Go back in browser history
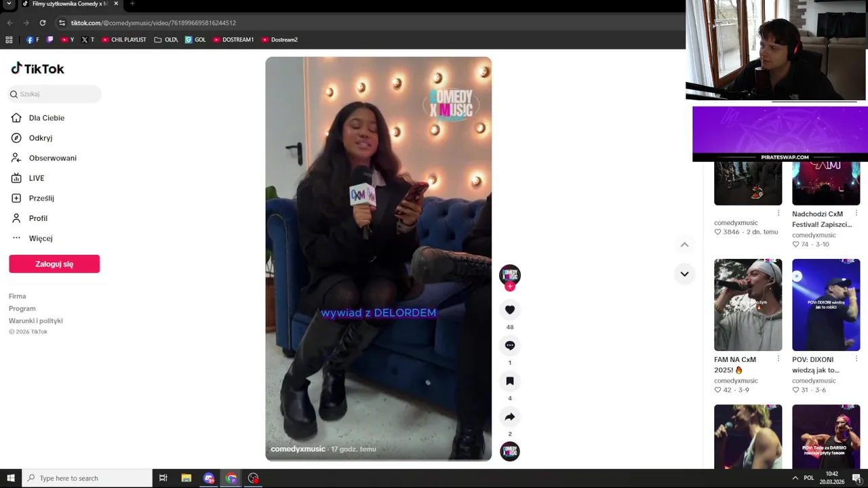868x488 pixels. coord(9,23)
